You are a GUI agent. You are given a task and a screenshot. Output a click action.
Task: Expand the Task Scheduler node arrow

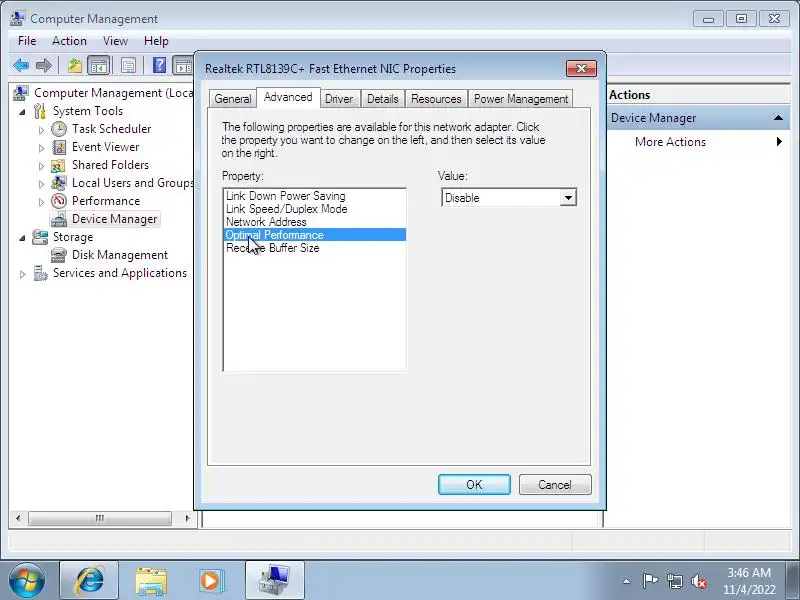(x=41, y=130)
